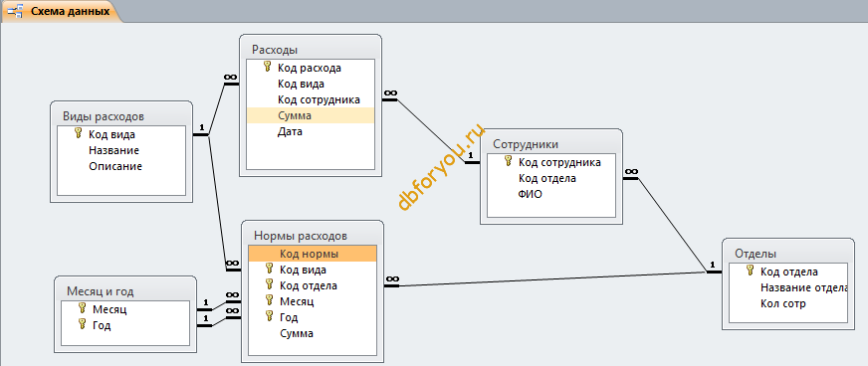
Task: Select Год field in Месяц и год
Action: 125,325
